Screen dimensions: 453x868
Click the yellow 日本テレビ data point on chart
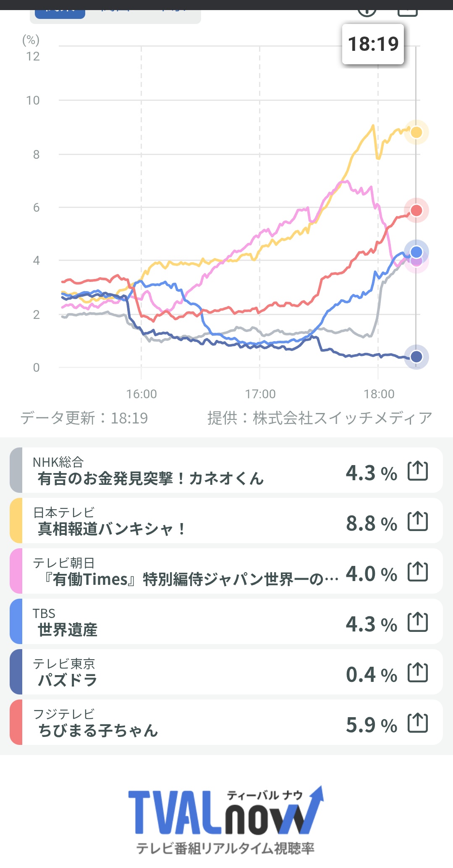[x=416, y=132]
